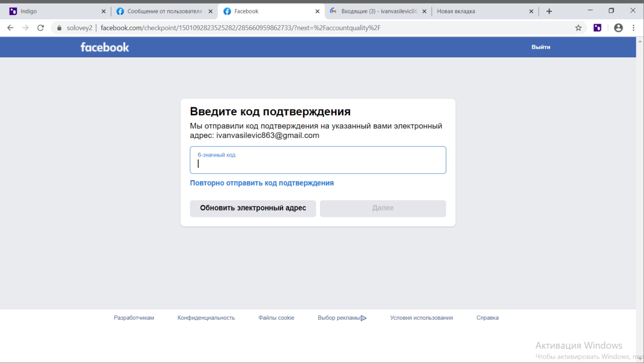Minimize the Chrome window
This screenshot has width=644, height=363.
coord(590,11)
